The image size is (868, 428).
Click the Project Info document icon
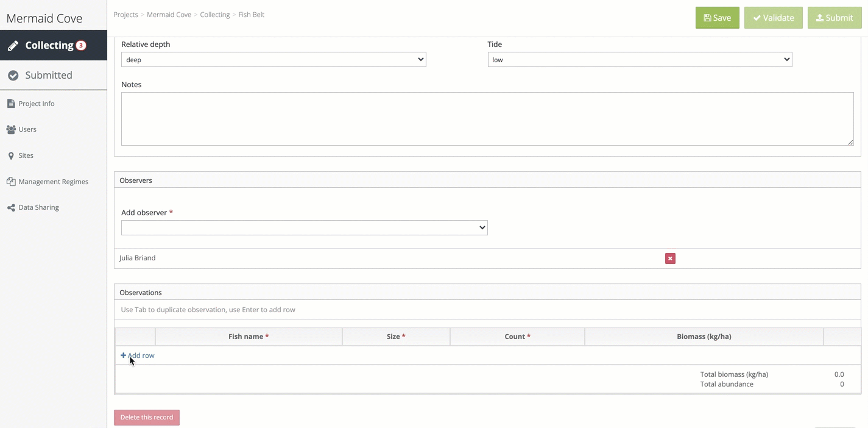coord(11,104)
